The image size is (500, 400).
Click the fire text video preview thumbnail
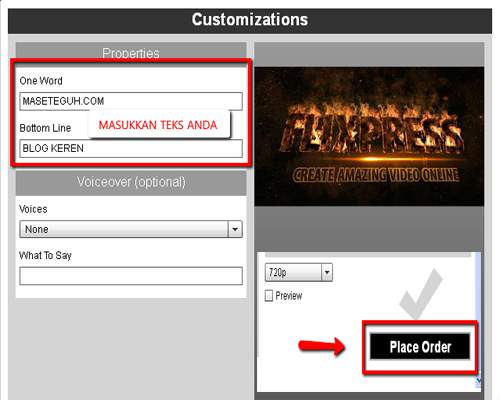369,136
